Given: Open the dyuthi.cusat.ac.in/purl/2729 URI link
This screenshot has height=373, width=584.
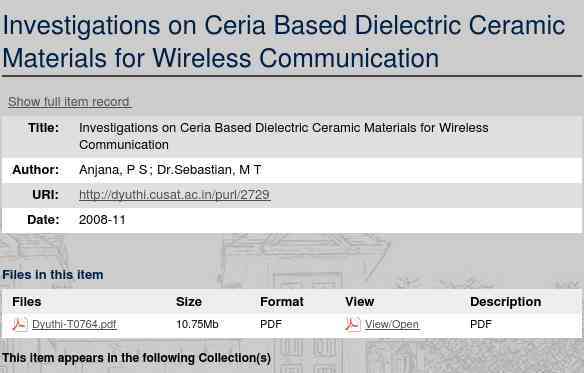Looking at the screenshot, I should pos(174,195).
